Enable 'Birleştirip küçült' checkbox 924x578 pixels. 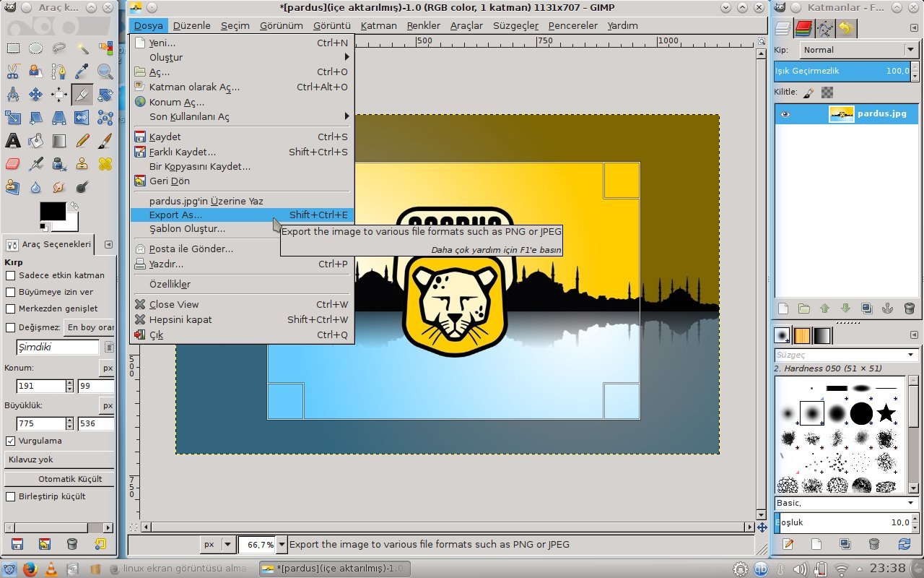[x=11, y=496]
